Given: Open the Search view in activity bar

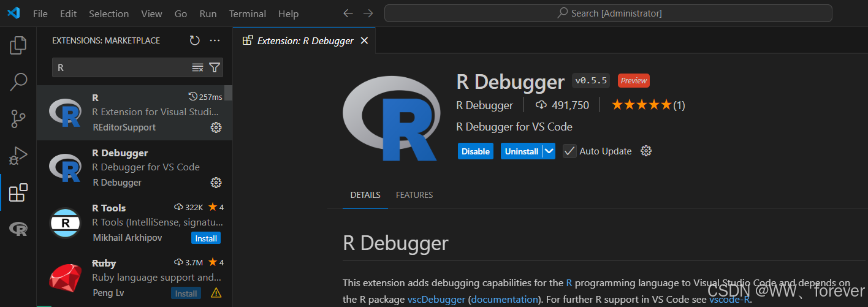Looking at the screenshot, I should [x=18, y=81].
